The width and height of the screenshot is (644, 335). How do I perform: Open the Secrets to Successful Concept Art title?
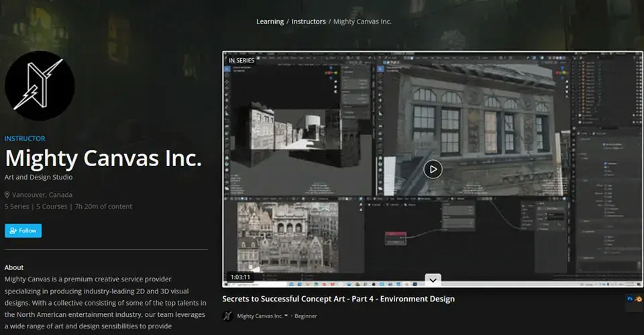tap(338, 299)
